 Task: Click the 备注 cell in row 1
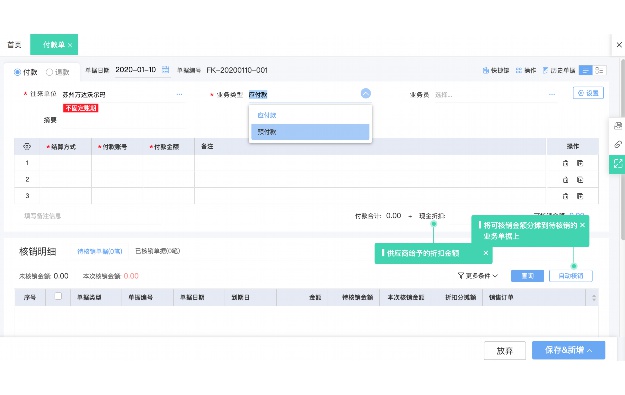(x=370, y=163)
